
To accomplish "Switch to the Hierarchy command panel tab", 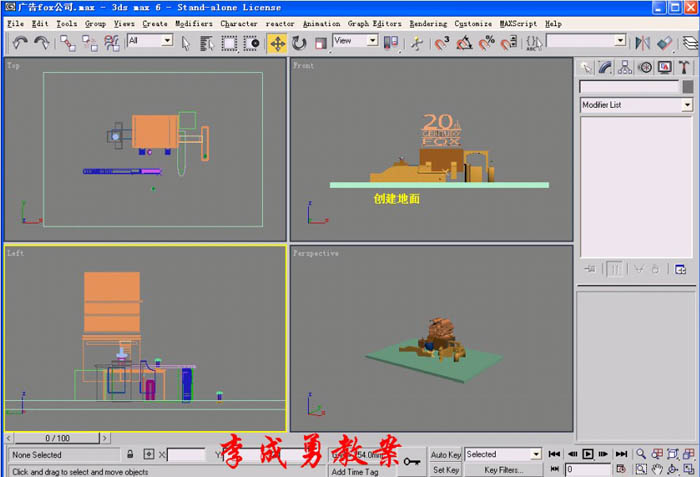I will coord(625,67).
